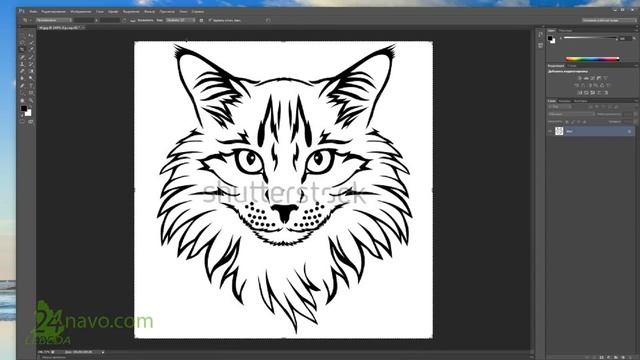Toggle lock transparent pixels in Layers panel
This screenshot has width=640, height=360.
567,122
